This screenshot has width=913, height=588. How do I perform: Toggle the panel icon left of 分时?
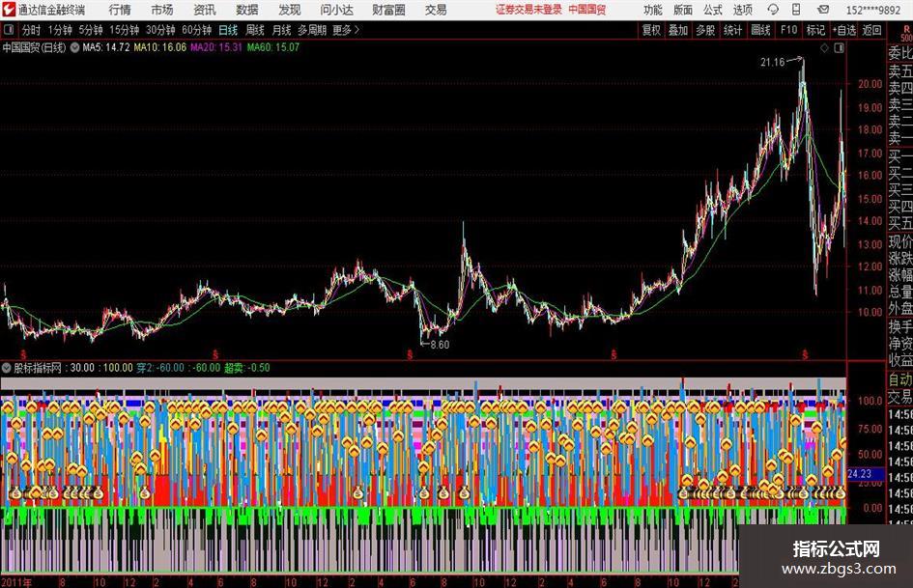tap(9, 30)
